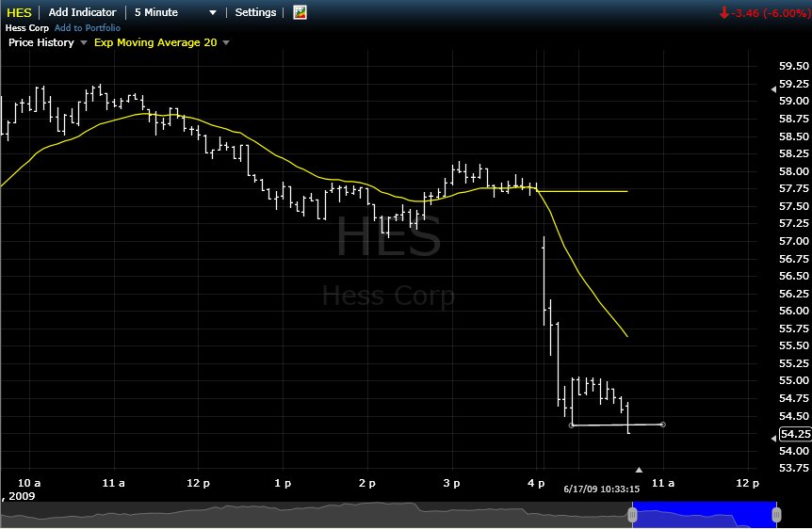Click the 4 p time axis label

(536, 483)
